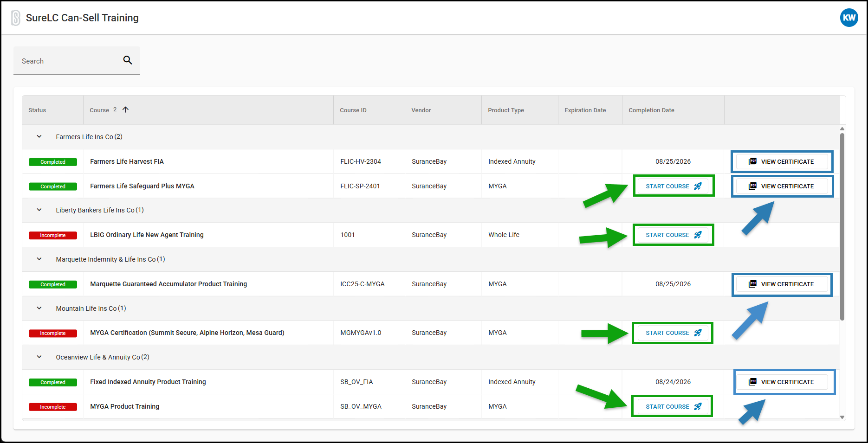Image resolution: width=868 pixels, height=443 pixels.
Task: Click course ID SB_OV_MYGA
Action: 361,406
